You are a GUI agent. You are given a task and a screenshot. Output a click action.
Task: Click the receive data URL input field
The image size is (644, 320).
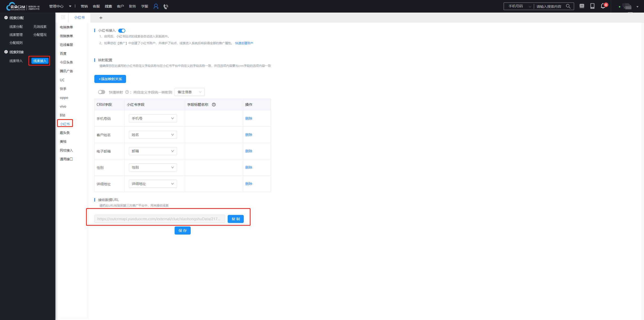coord(159,219)
